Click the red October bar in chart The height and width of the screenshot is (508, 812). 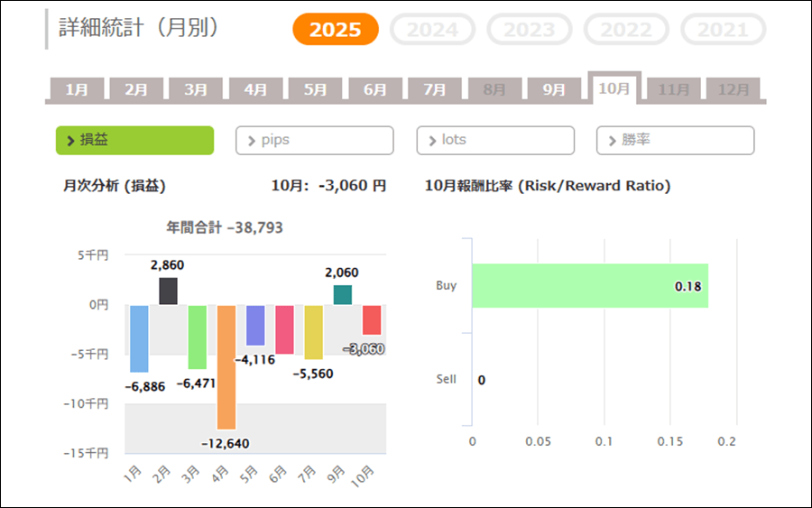371,320
